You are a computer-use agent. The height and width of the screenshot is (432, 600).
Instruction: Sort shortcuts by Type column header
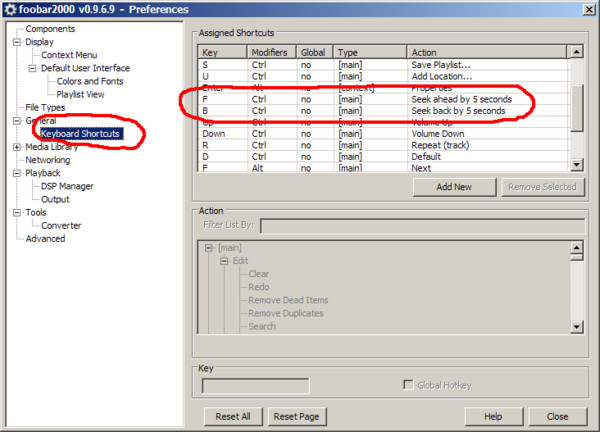370,52
